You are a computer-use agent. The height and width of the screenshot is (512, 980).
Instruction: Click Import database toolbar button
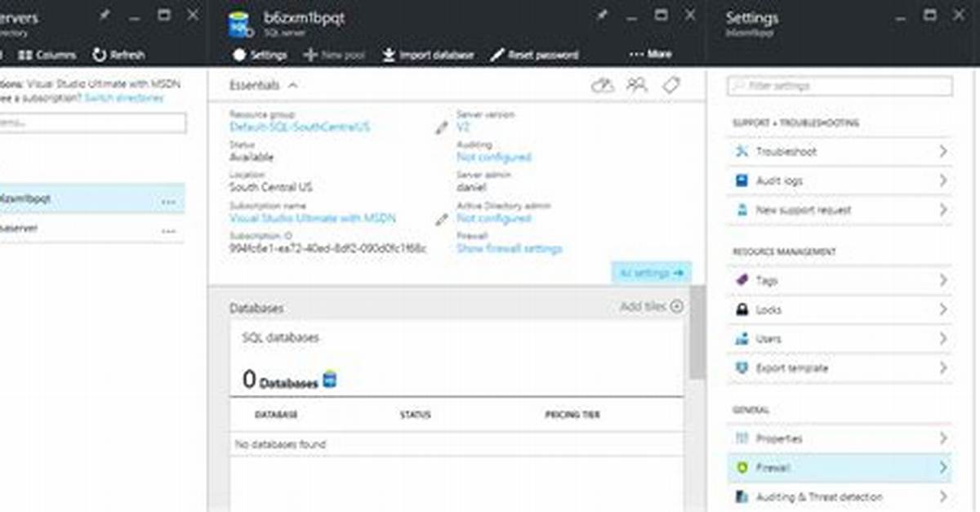(428, 55)
